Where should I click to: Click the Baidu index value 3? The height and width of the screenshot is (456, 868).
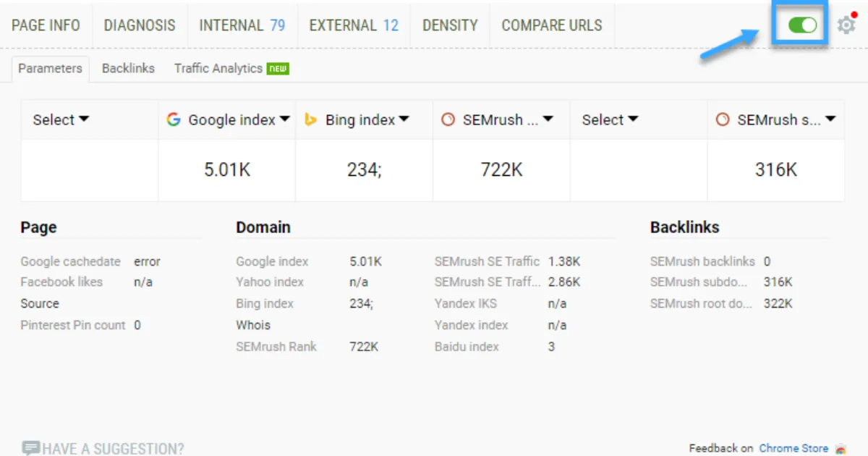pos(551,347)
